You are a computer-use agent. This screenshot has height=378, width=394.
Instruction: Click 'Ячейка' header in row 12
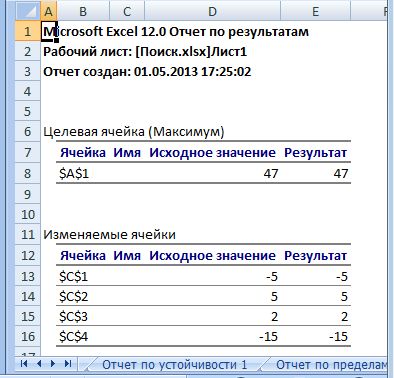(x=83, y=256)
